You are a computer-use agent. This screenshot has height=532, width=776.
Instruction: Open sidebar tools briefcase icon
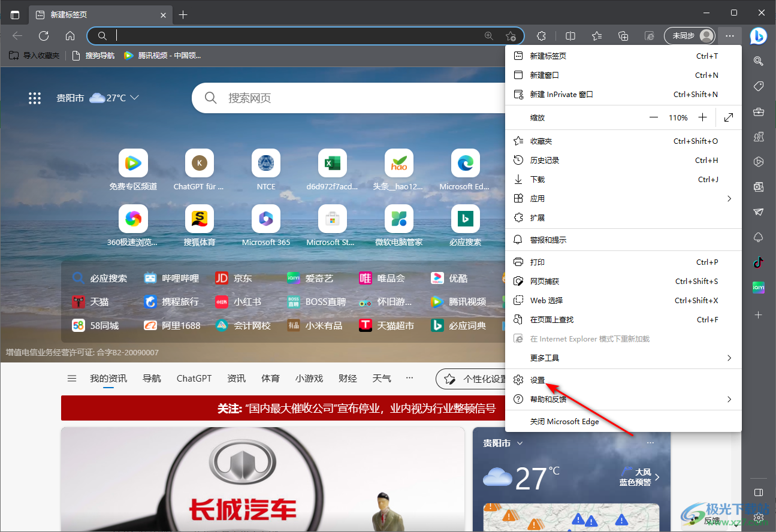click(758, 111)
